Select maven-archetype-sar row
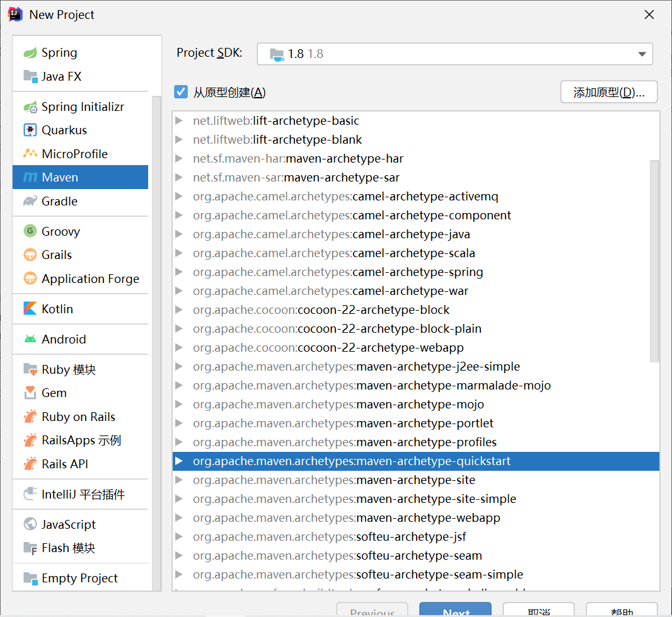672x617 pixels. pos(415,177)
